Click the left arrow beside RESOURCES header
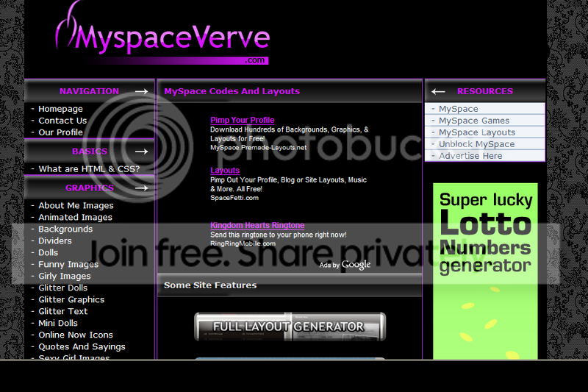This screenshot has width=588, height=392. 438,91
